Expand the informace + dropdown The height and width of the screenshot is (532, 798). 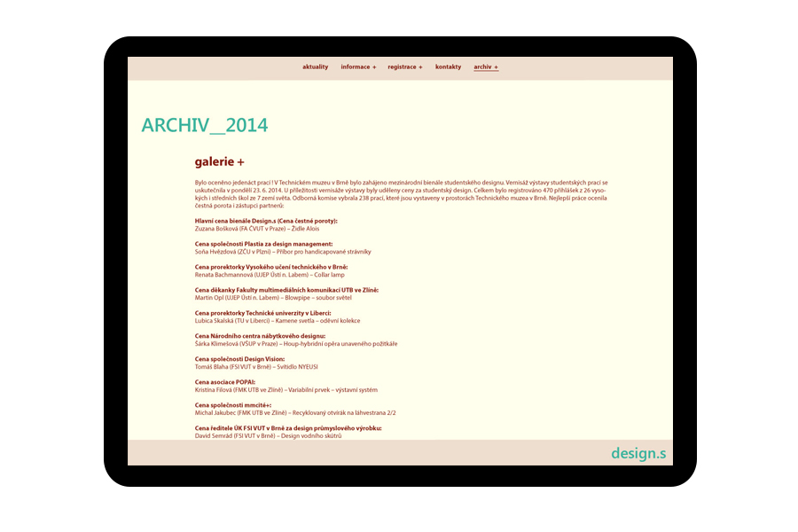pyautogui.click(x=358, y=67)
